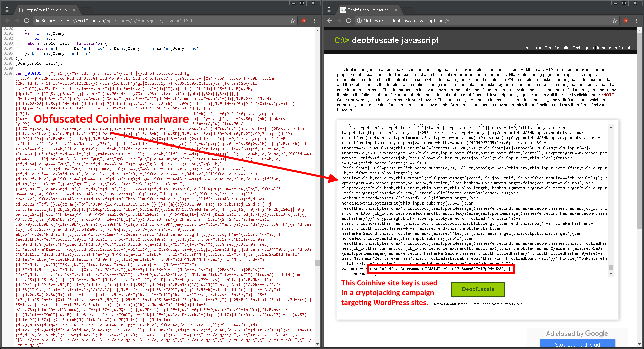Screen dimensions: 644x349
Task: Click the Not secure info icon
Action: (x=359, y=21)
